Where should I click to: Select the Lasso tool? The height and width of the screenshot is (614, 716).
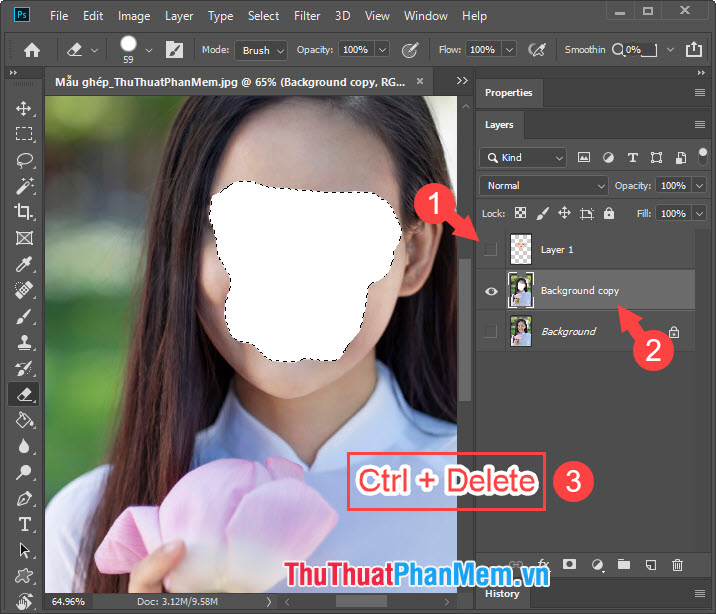point(24,160)
